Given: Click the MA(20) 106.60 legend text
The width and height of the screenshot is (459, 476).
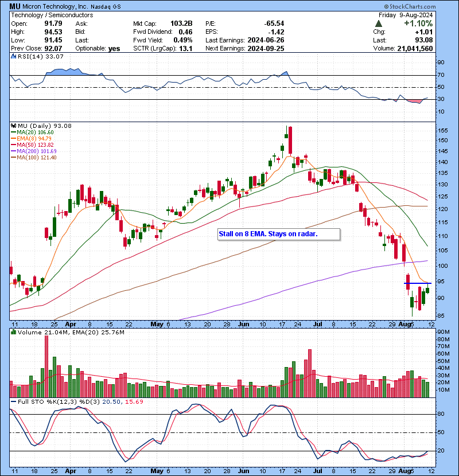Looking at the screenshot, I should coord(35,132).
